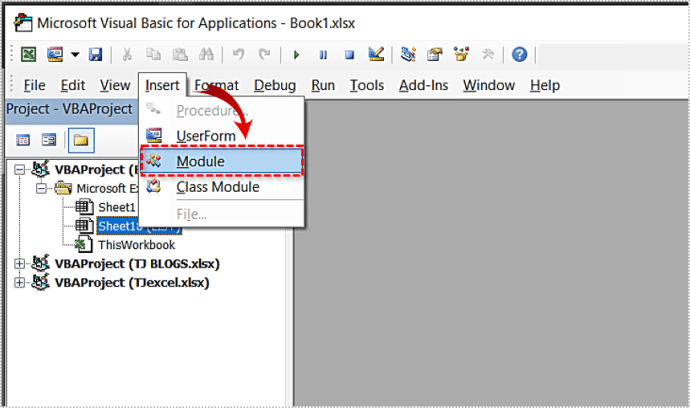The width and height of the screenshot is (690, 408).
Task: Click the Copy icon in toolbar
Action: pos(153,55)
